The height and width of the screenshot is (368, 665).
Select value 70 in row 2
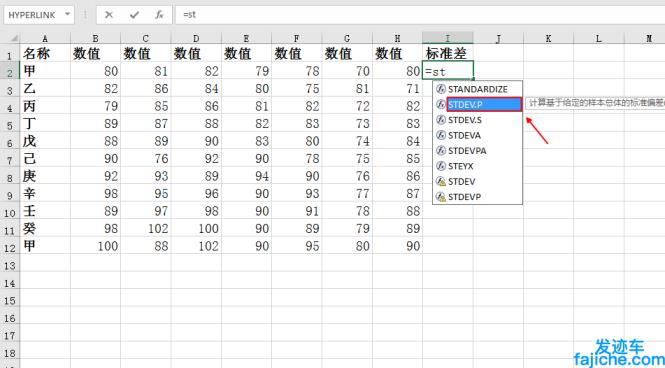(x=347, y=71)
